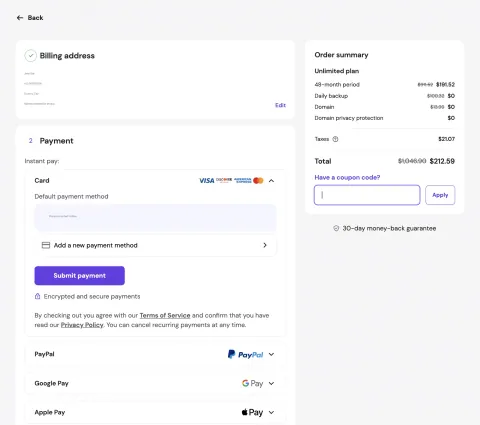Edit the billing address
The height and width of the screenshot is (425, 480).
[280, 105]
